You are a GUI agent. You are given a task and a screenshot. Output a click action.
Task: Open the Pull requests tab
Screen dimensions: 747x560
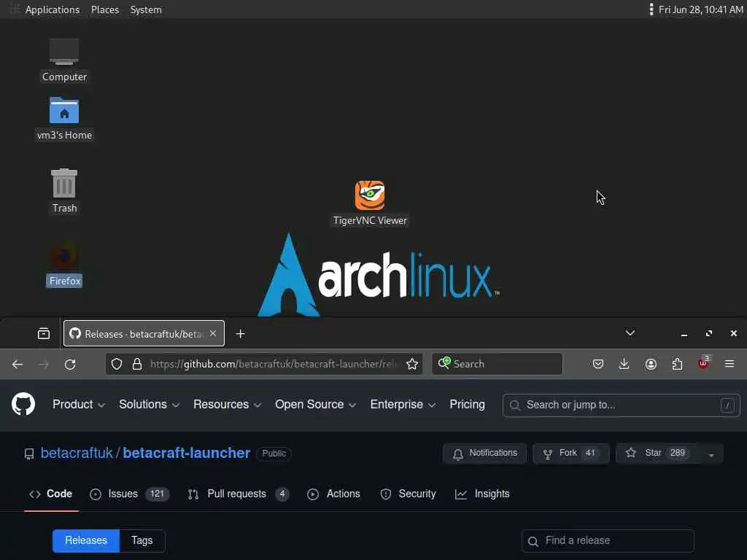click(x=239, y=494)
